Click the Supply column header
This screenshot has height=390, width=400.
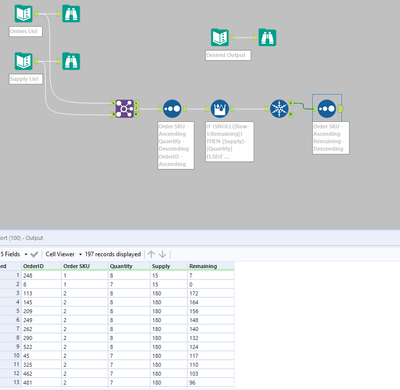(169, 266)
